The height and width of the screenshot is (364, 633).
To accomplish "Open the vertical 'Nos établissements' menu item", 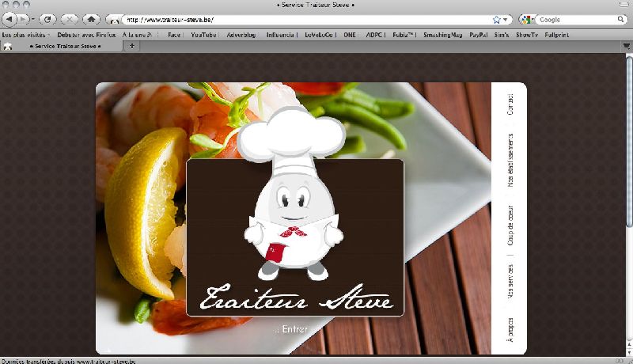I will (x=510, y=160).
